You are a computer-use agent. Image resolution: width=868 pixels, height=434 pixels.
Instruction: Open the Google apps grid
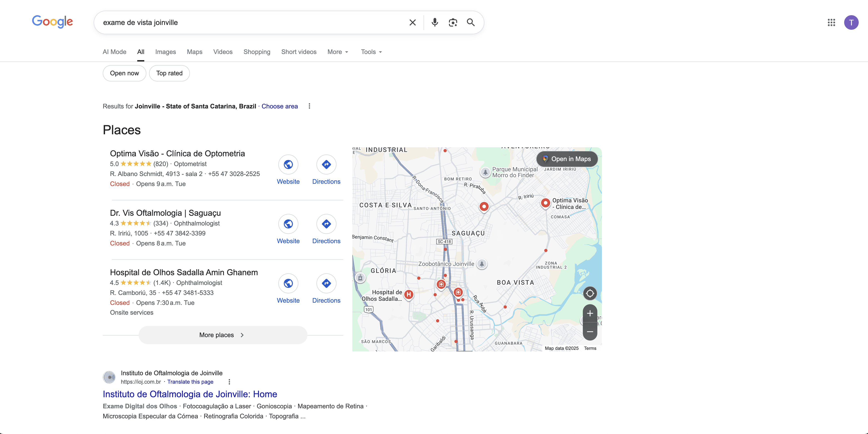tap(831, 23)
